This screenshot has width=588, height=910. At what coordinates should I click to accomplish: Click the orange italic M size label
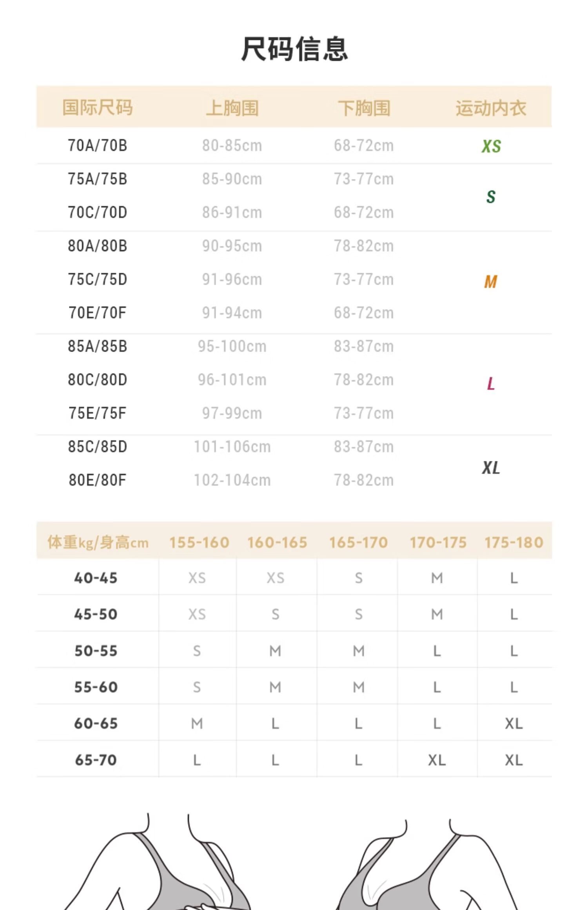[491, 281]
